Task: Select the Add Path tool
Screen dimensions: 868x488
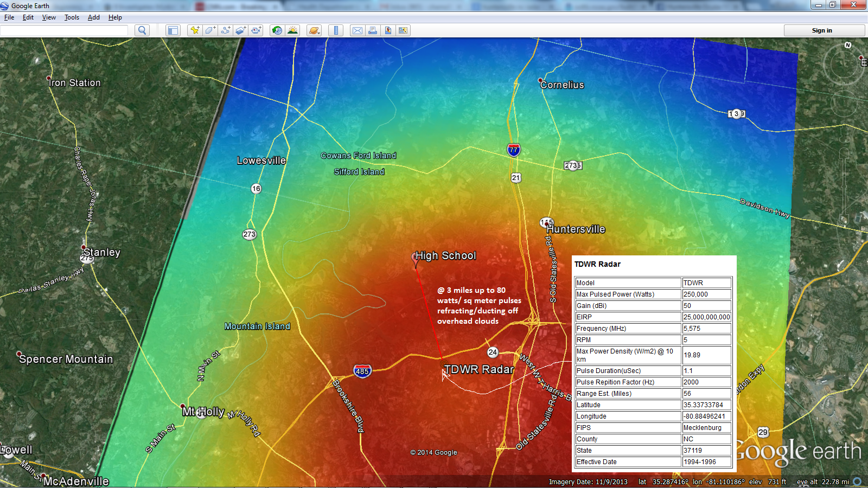Action: (x=225, y=30)
